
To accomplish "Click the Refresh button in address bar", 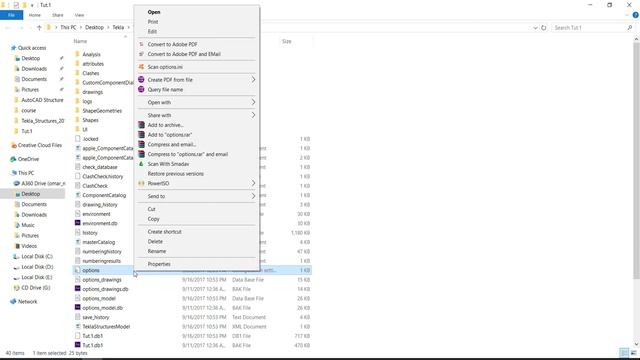I will click(543, 28).
